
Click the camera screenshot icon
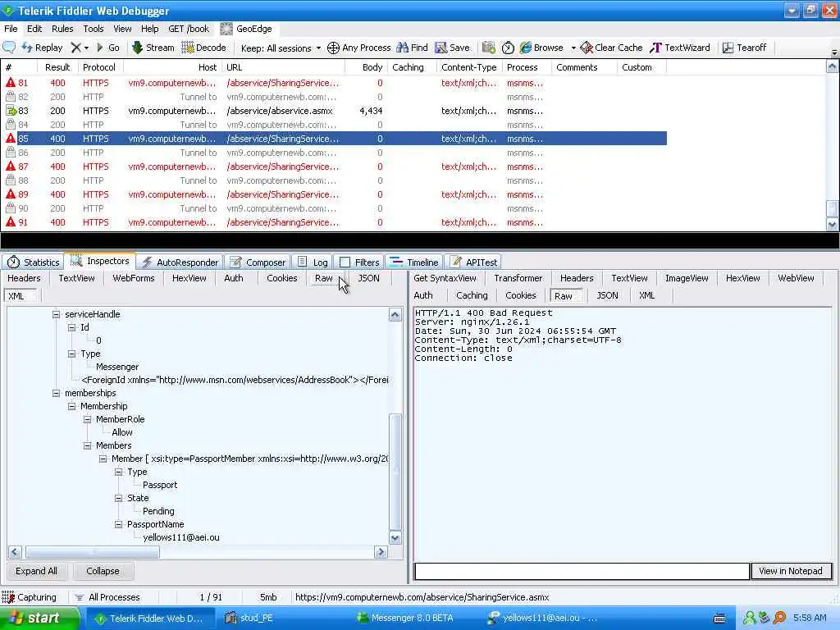[x=489, y=48]
